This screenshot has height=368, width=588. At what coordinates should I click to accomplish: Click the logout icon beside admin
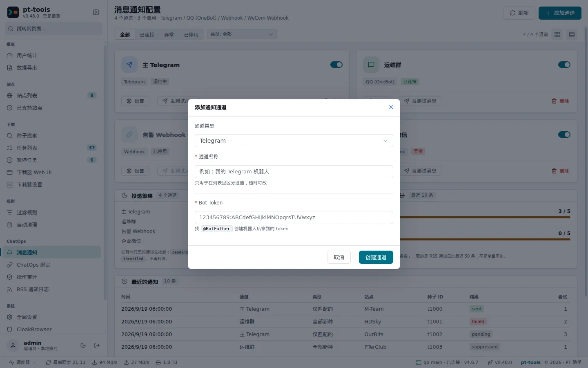[97, 346]
